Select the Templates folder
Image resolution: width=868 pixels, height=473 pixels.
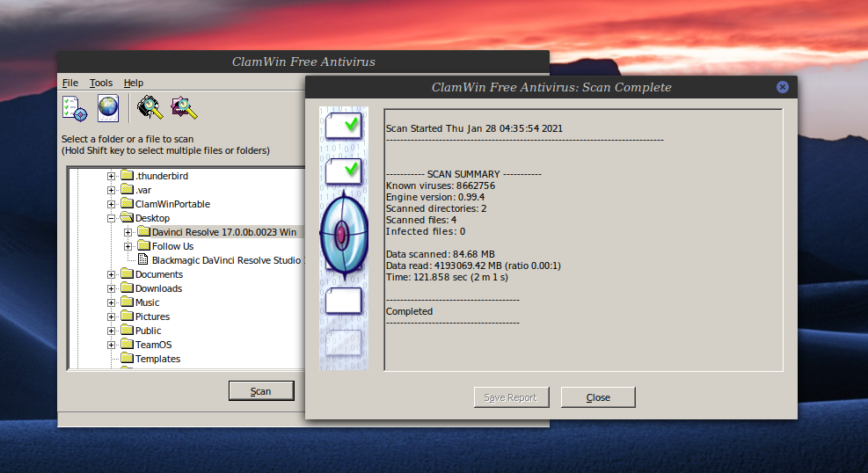pyautogui.click(x=157, y=359)
